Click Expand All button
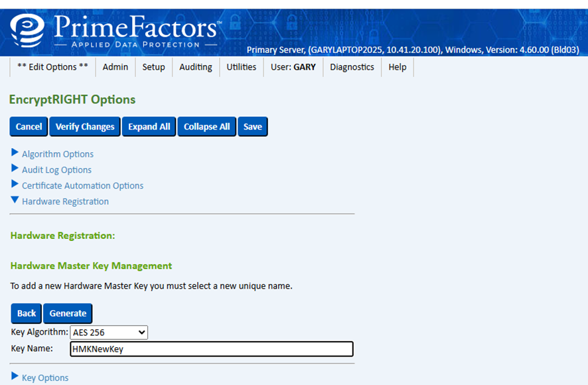 (149, 127)
